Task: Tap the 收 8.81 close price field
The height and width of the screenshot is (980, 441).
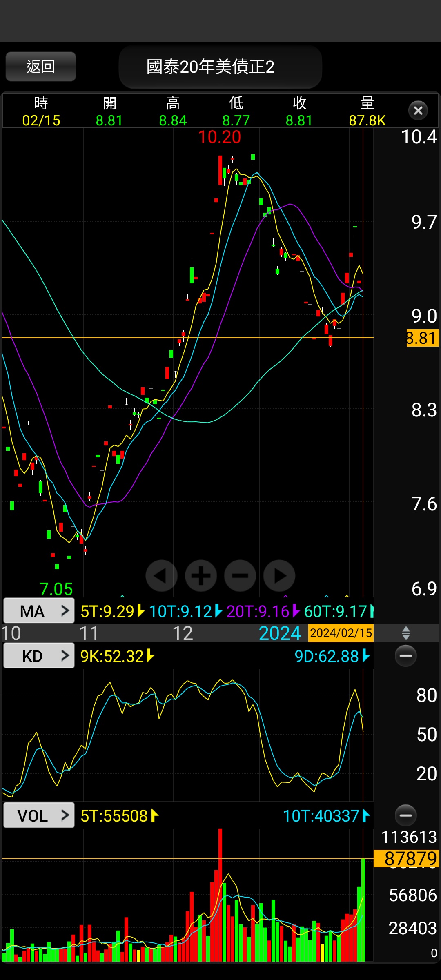Action: 299,111
